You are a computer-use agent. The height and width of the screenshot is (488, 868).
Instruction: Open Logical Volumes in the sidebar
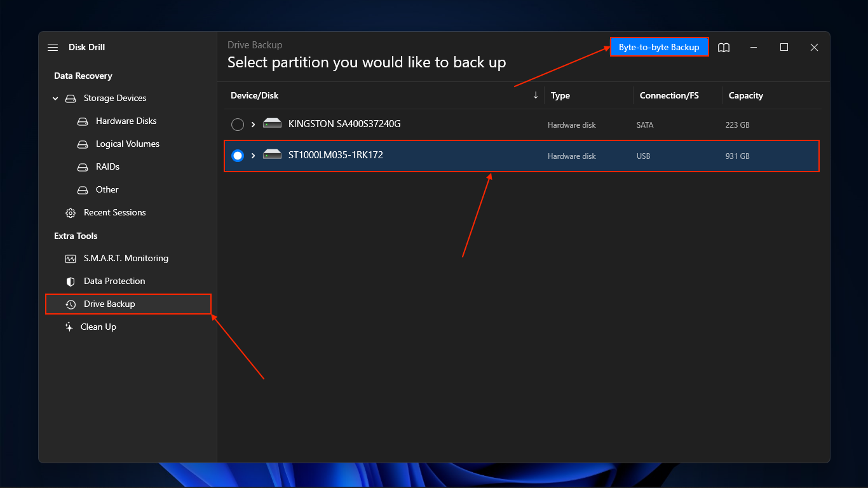(128, 144)
